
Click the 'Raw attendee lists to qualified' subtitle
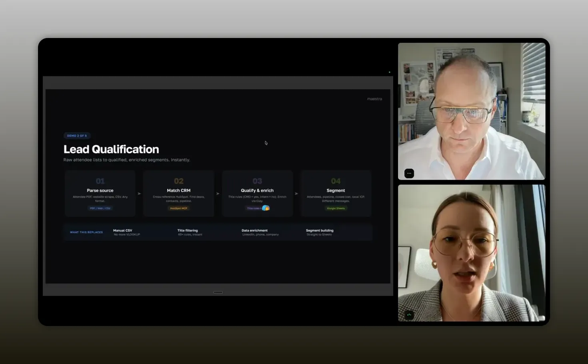click(127, 160)
